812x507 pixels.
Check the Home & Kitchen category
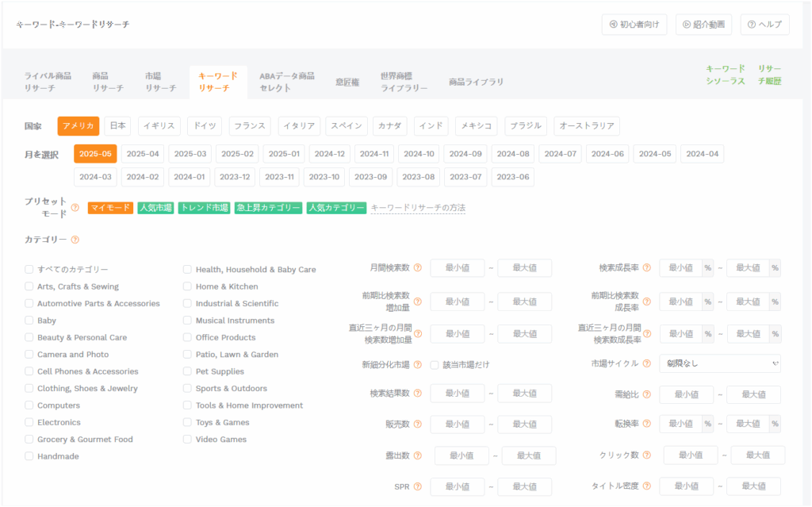tap(187, 286)
